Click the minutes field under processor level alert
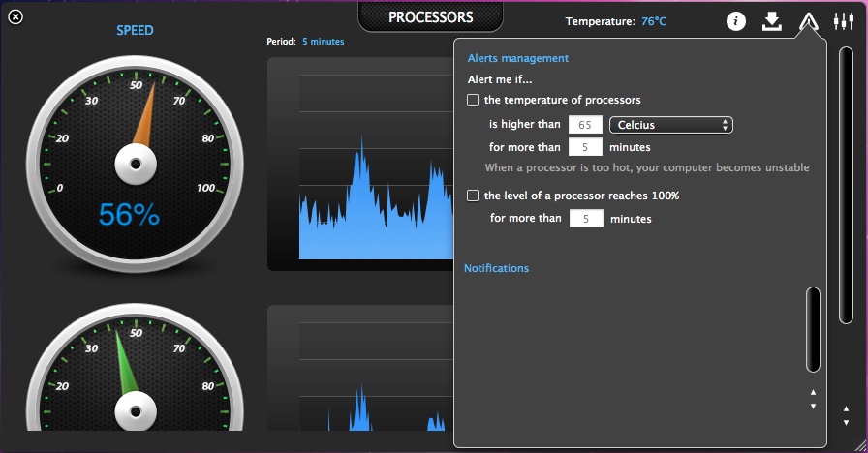The height and width of the screenshot is (453, 868). (586, 219)
